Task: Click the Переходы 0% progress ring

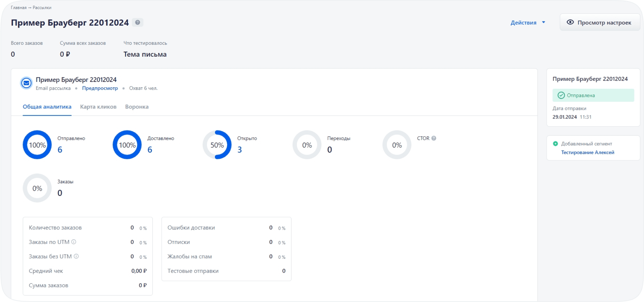Action: [x=307, y=145]
